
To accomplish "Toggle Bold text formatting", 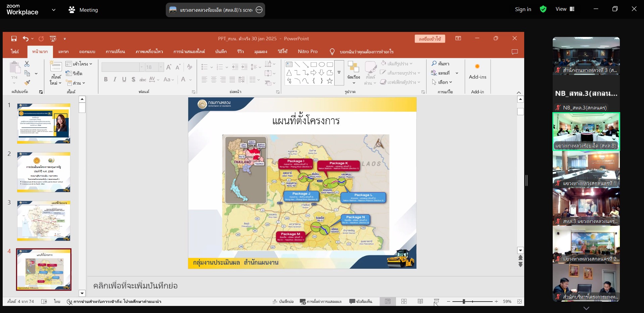I will click(x=106, y=80).
